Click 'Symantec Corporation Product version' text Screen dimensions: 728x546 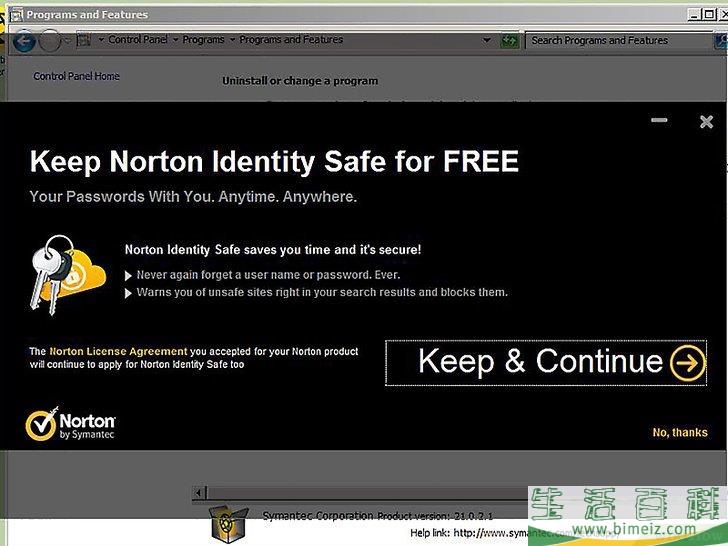[377, 516]
